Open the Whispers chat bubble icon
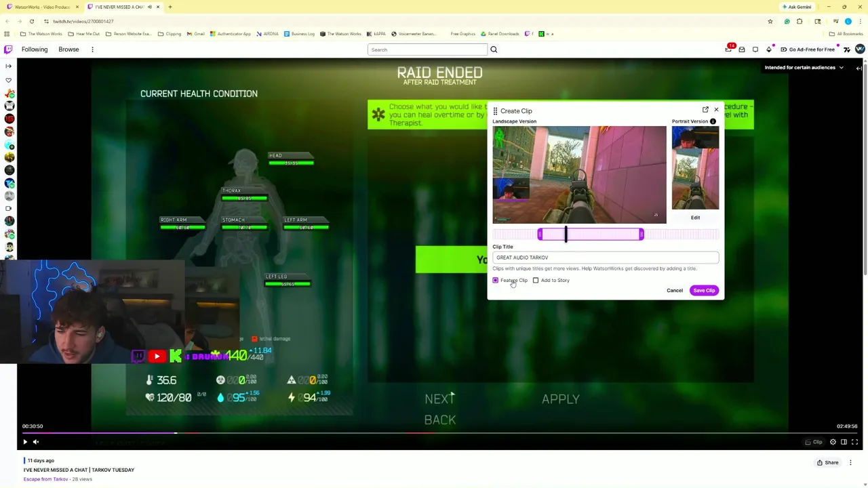This screenshot has width=868, height=488. 755,49
